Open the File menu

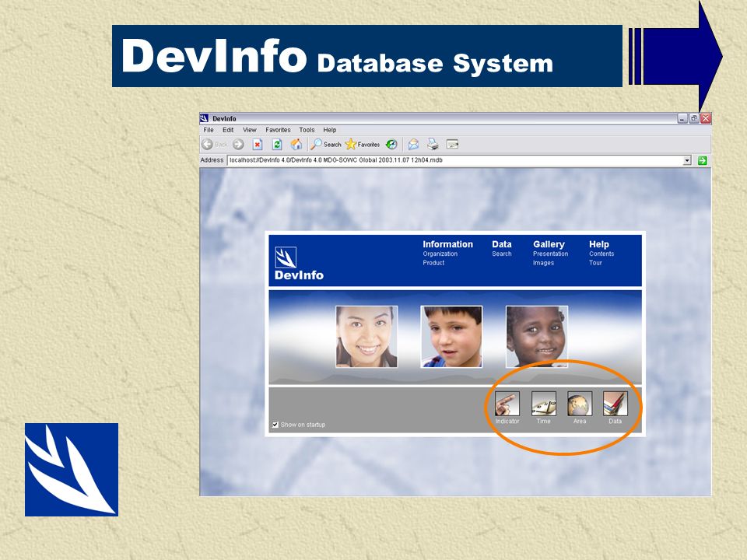[x=209, y=130]
